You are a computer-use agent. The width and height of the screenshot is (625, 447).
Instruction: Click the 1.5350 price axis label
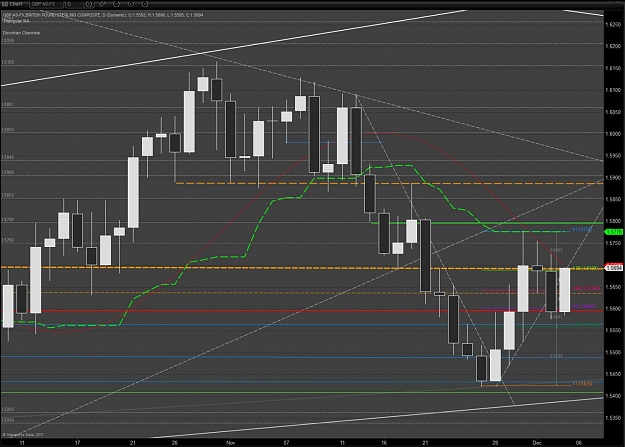[x=613, y=418]
